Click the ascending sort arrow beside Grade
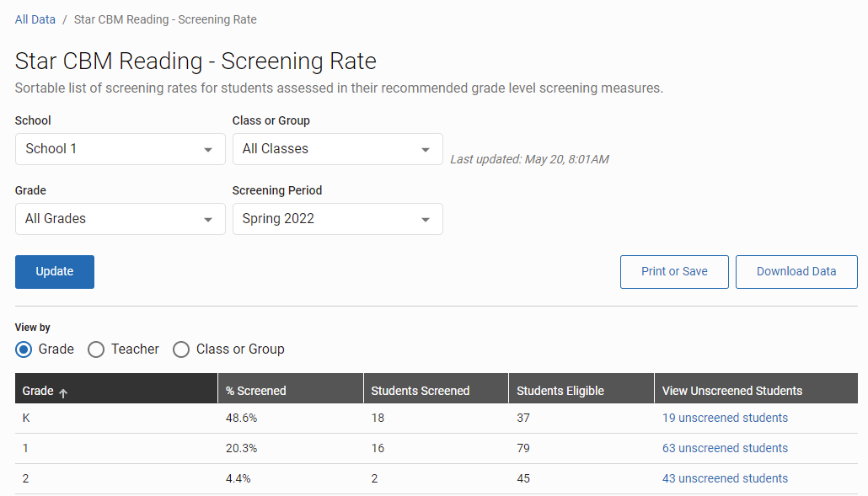The width and height of the screenshot is (868, 496). tap(63, 392)
